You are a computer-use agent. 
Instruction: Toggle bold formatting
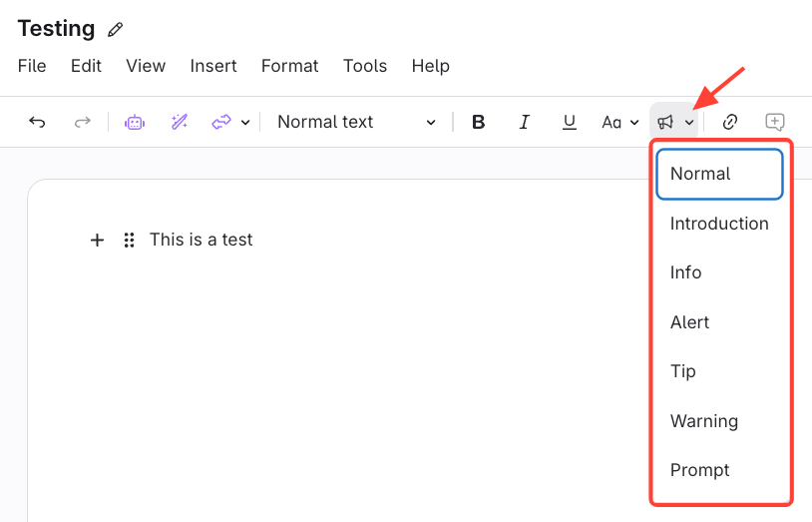click(478, 122)
